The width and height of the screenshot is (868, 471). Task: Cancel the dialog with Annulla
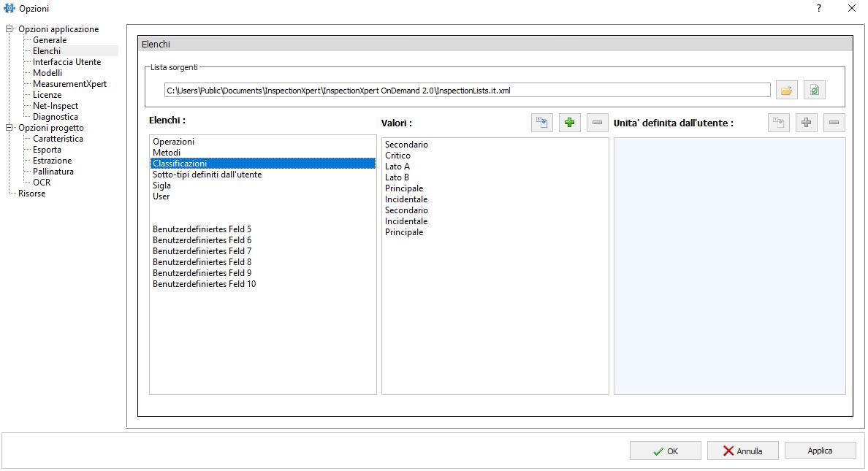click(x=743, y=451)
